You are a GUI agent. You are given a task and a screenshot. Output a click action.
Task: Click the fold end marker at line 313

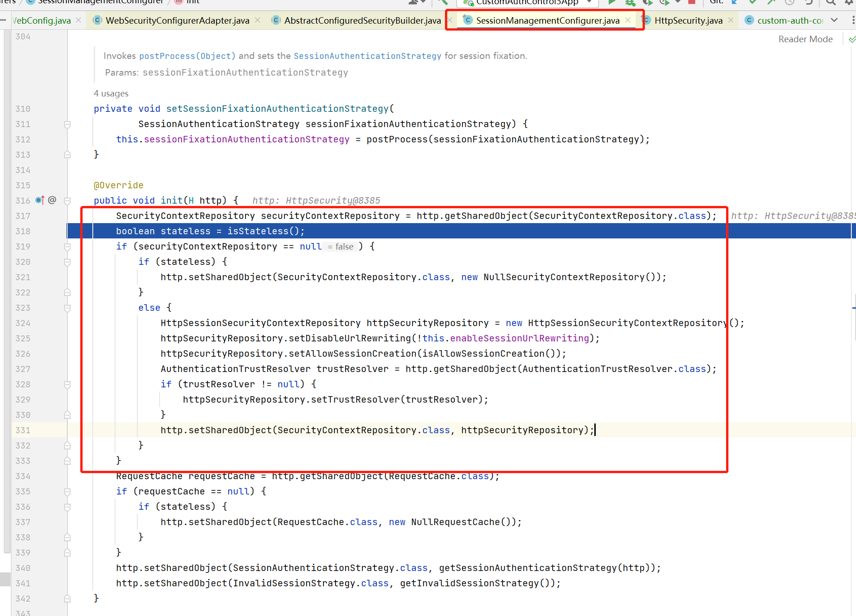pyautogui.click(x=67, y=154)
